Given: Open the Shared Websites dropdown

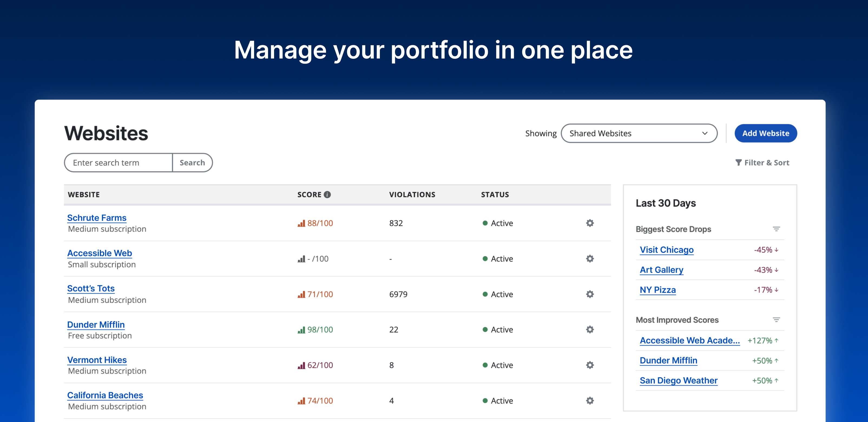Looking at the screenshot, I should 639,133.
